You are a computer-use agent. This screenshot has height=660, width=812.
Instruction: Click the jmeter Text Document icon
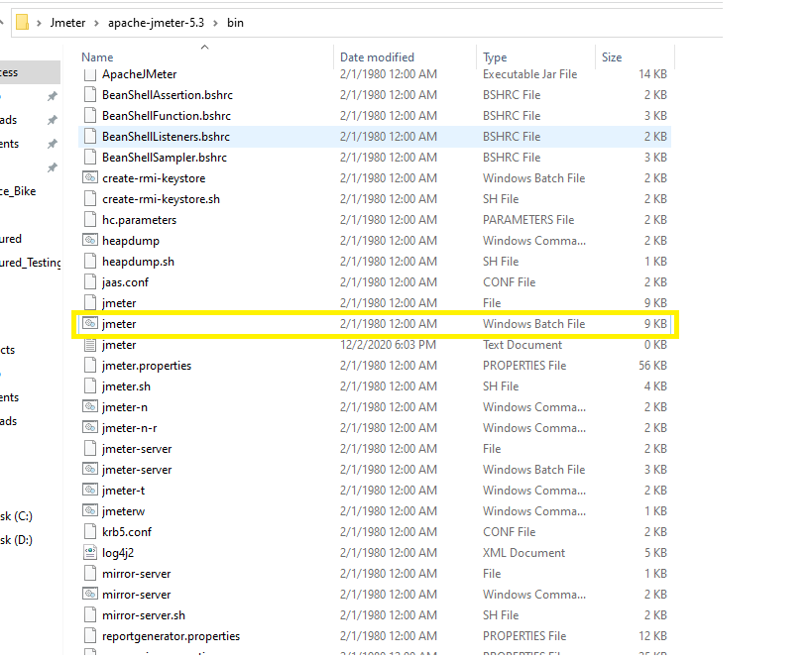(x=90, y=344)
